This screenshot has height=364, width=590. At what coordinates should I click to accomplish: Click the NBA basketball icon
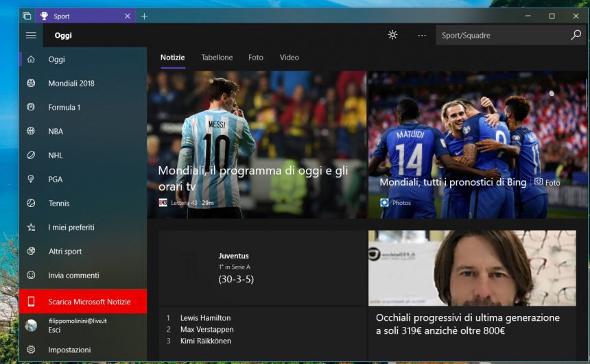(x=31, y=131)
